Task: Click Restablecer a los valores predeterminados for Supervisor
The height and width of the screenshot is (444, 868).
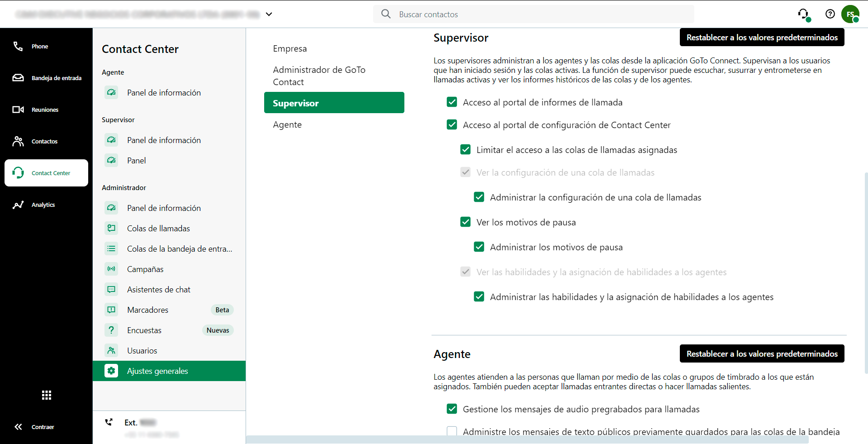Action: (x=762, y=37)
